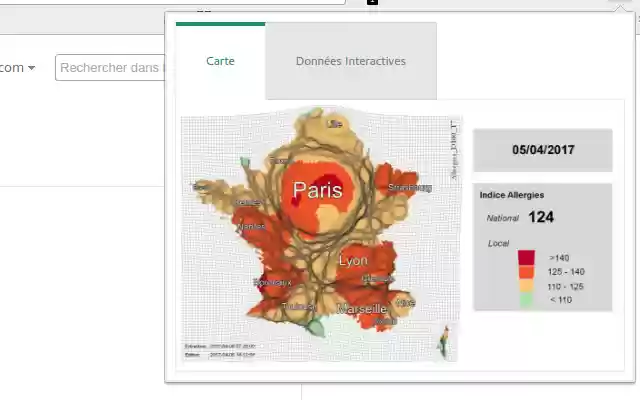The width and height of the screenshot is (640, 400).
Task: Click the Rennes label on the map
Action: coord(248,202)
